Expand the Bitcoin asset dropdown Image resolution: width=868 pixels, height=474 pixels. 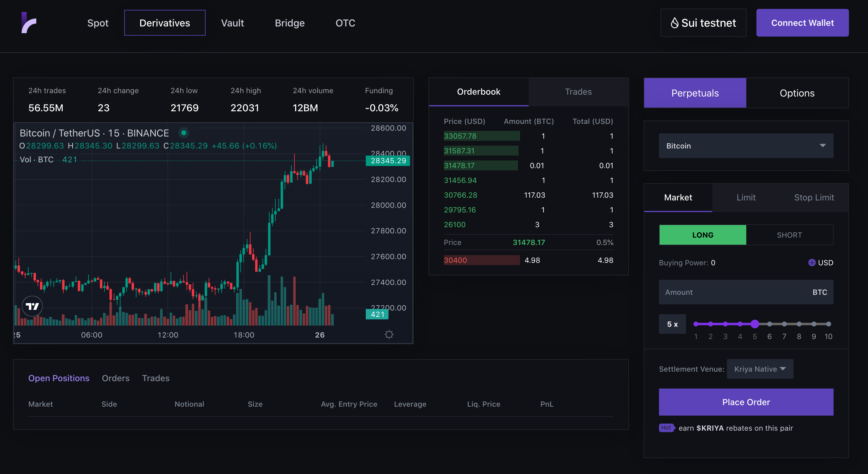746,146
